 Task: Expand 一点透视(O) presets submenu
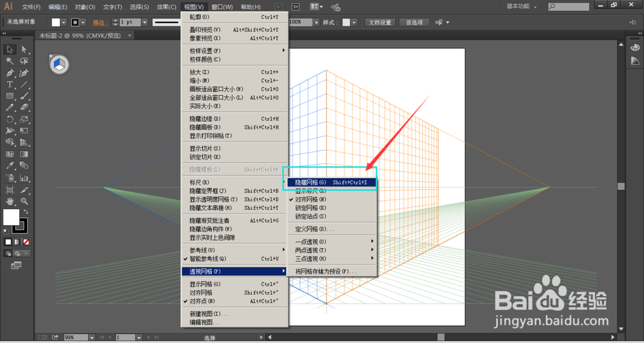(x=332, y=242)
